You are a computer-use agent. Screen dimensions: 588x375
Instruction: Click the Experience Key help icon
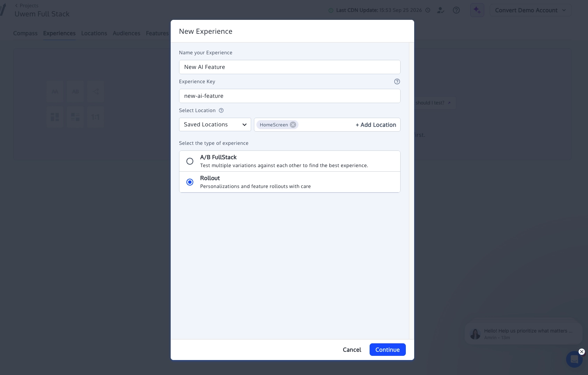[x=397, y=81]
